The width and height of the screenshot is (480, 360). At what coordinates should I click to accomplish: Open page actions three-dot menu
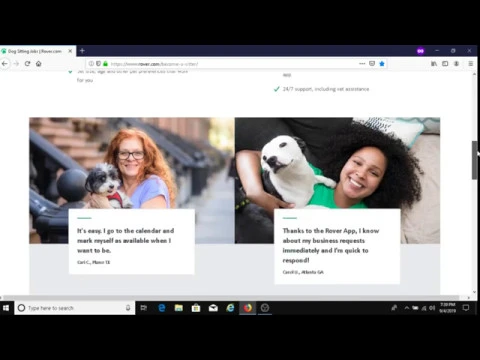pos(362,64)
